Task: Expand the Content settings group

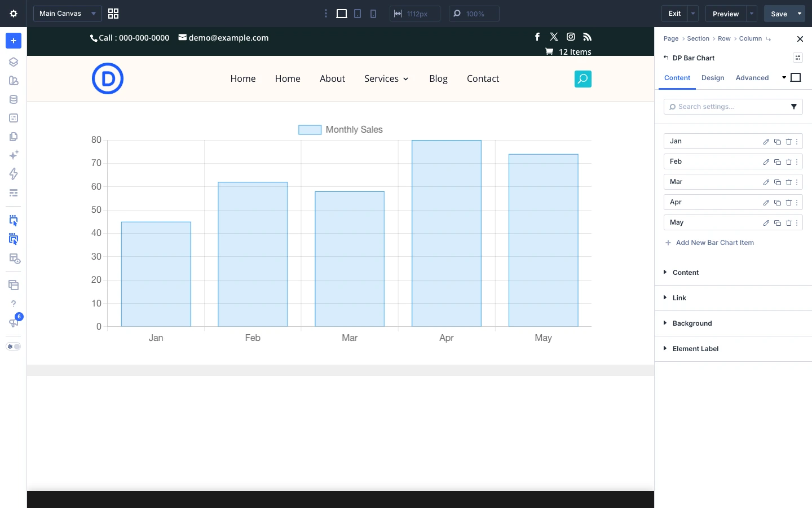Action: (x=733, y=273)
